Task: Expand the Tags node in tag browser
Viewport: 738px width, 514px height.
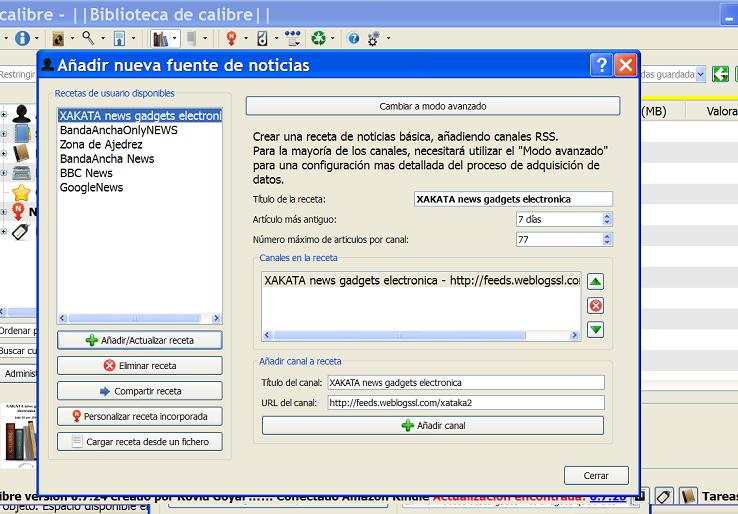Action: click(x=4, y=232)
